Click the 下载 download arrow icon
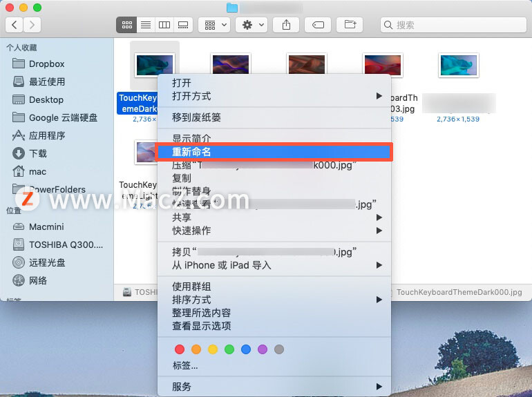 (19, 153)
